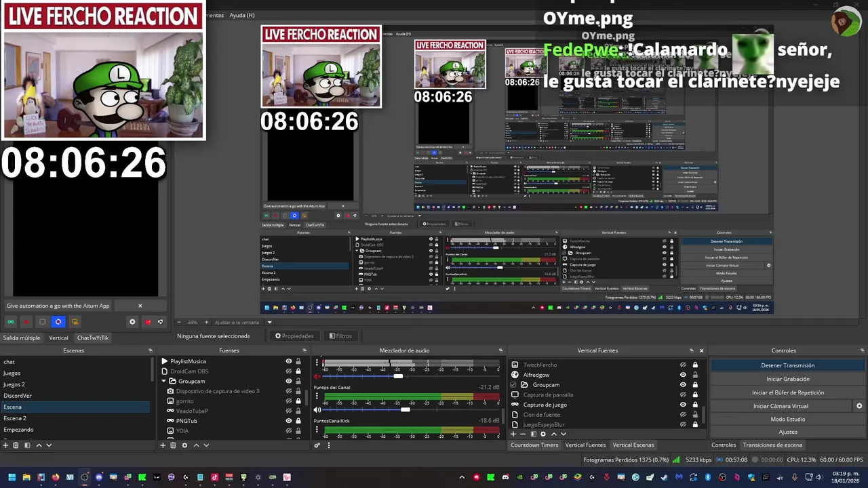Click the Aitum green streaming icon
The width and height of the screenshot is (868, 488).
pyautogui.click(x=11, y=322)
